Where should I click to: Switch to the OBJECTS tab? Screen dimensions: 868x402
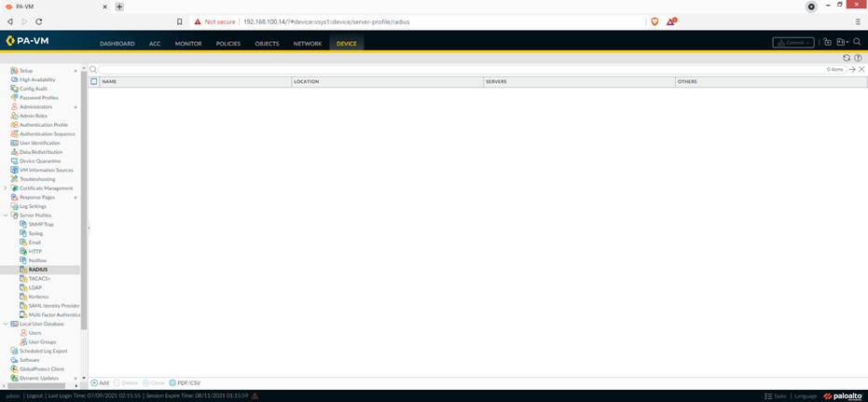coord(267,44)
